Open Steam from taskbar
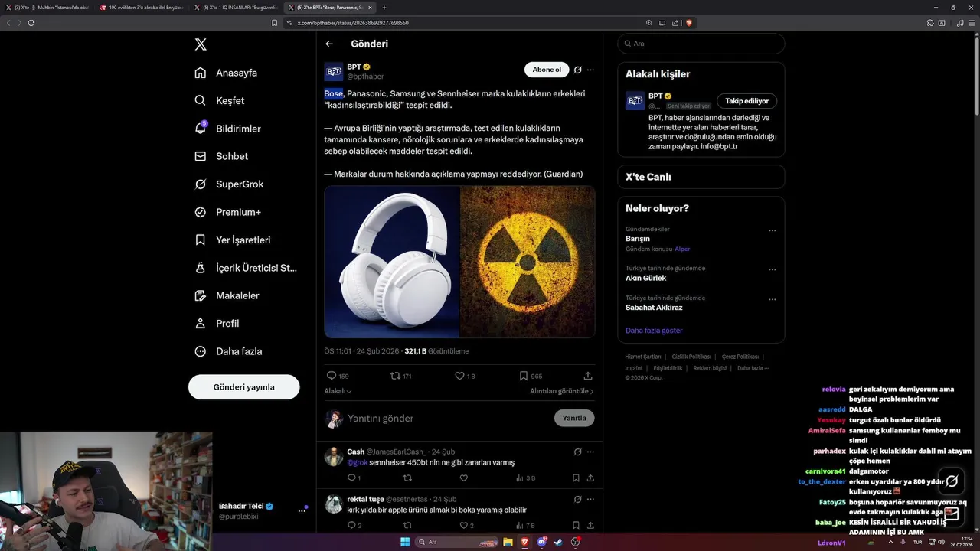980x551 pixels. [x=557, y=542]
